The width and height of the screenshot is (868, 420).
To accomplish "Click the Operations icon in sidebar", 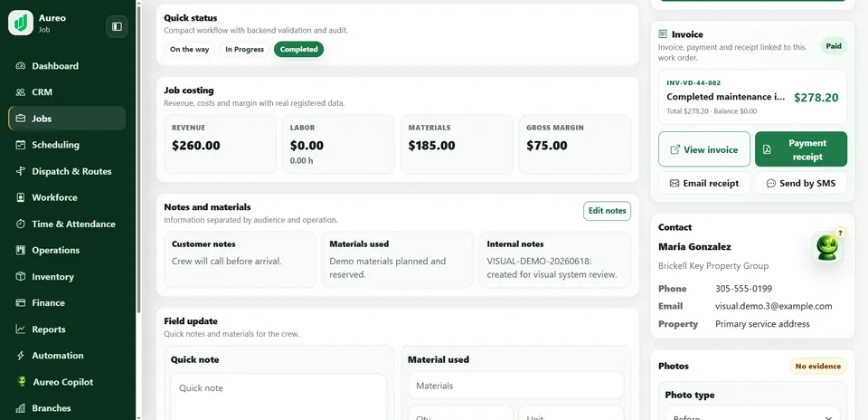I will (x=21, y=250).
